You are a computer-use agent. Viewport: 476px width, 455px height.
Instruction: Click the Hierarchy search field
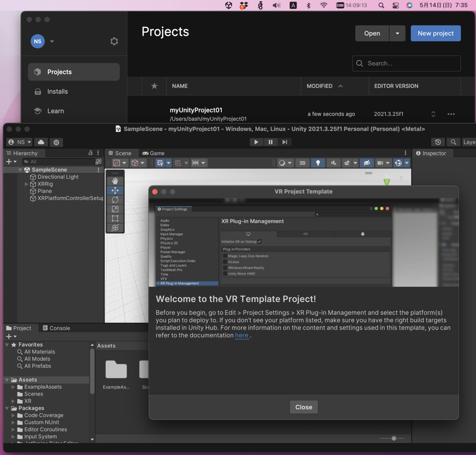tap(58, 162)
